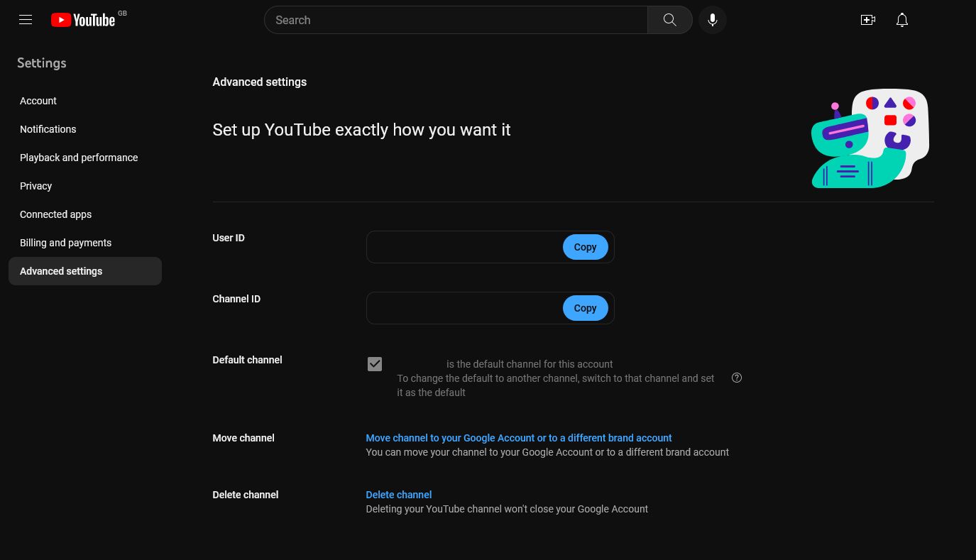Screen dimensions: 976x560
Task: Click the YouTube logo to go home
Action: point(82,20)
